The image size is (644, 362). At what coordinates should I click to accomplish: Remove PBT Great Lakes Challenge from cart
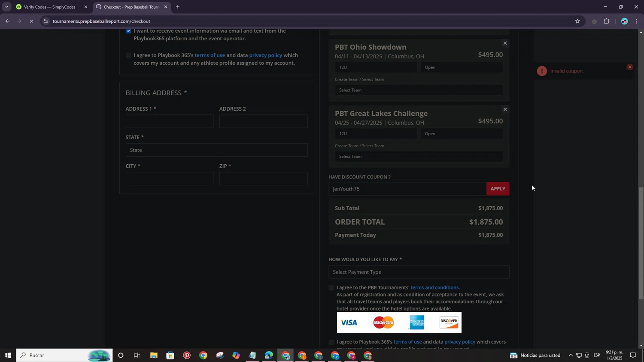click(x=505, y=109)
